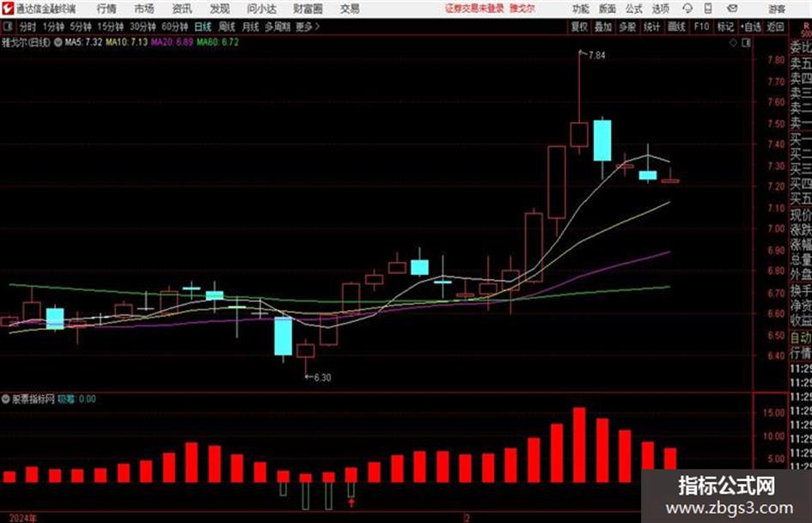Viewport: 812px width, 523px height.
Task: Open the F10 company info button
Action: pos(701,27)
